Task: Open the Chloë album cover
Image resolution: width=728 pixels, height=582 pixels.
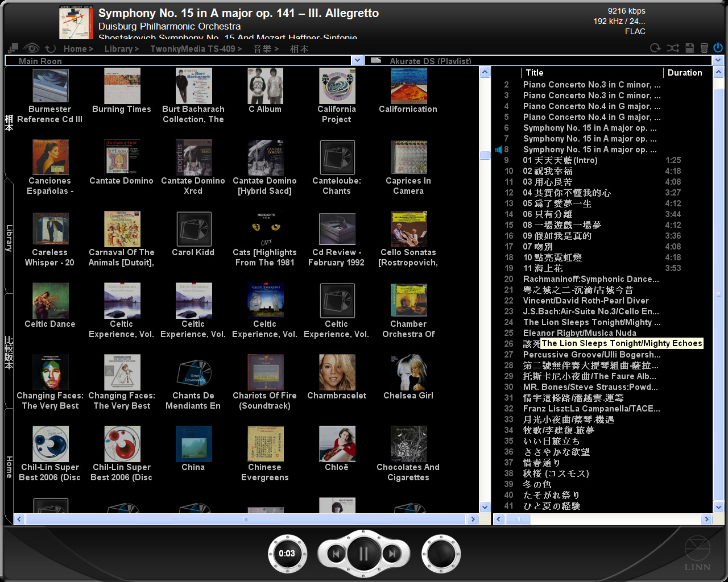Action: pyautogui.click(x=337, y=444)
